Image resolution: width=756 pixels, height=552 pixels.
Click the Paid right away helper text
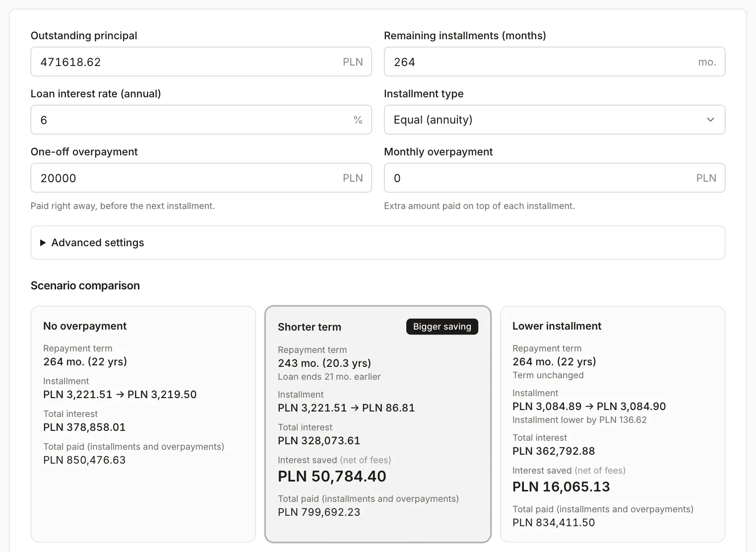pos(123,206)
